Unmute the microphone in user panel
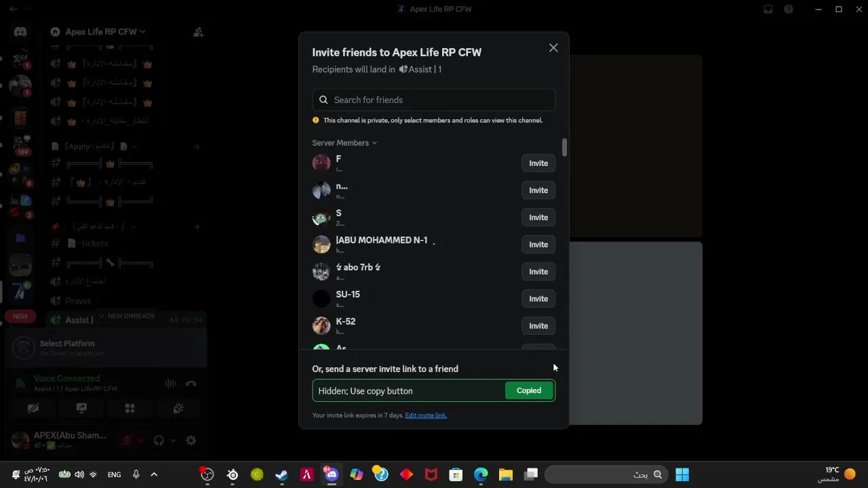This screenshot has height=488, width=868. 127,441
